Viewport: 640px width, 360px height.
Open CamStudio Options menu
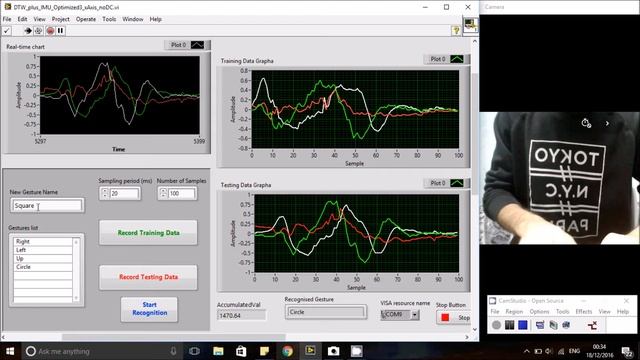[x=539, y=311]
